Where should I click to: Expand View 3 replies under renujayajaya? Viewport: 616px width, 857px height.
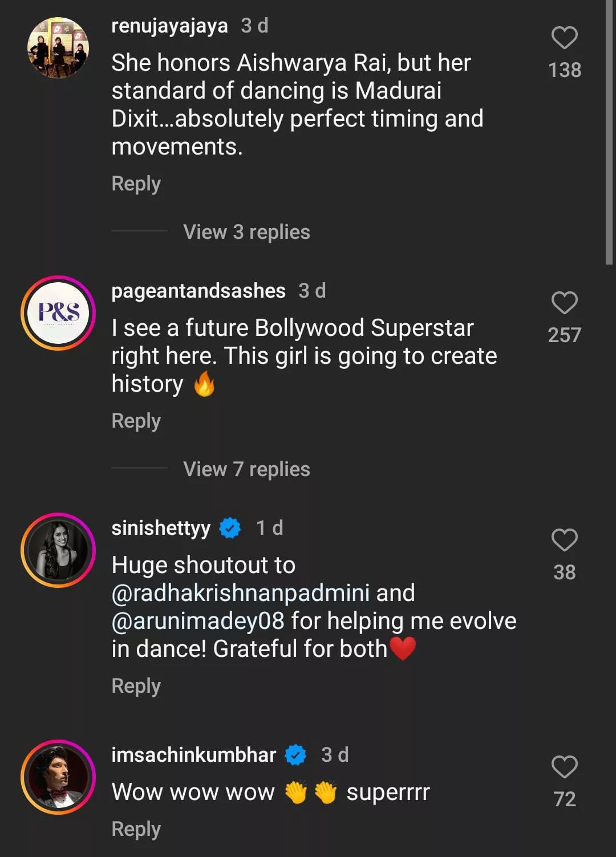246,232
